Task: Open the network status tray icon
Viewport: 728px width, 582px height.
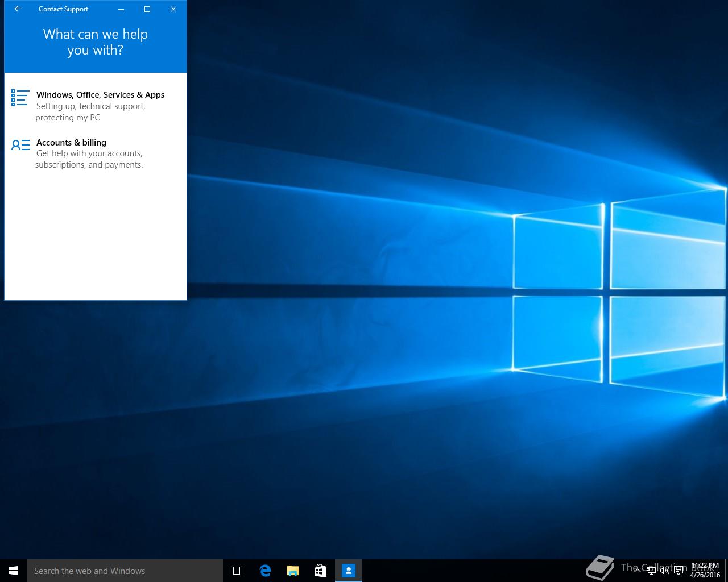Action: (651, 571)
